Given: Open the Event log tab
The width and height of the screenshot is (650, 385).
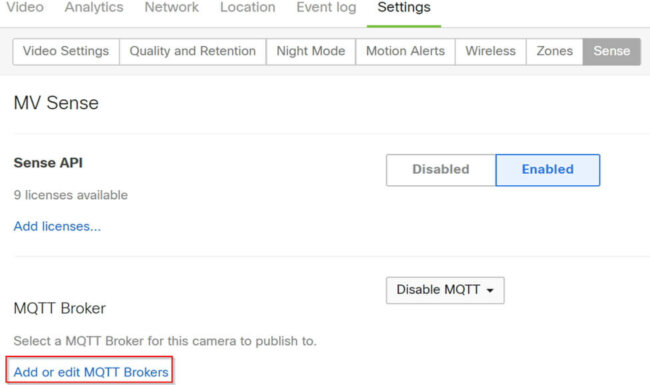Looking at the screenshot, I should tap(326, 7).
